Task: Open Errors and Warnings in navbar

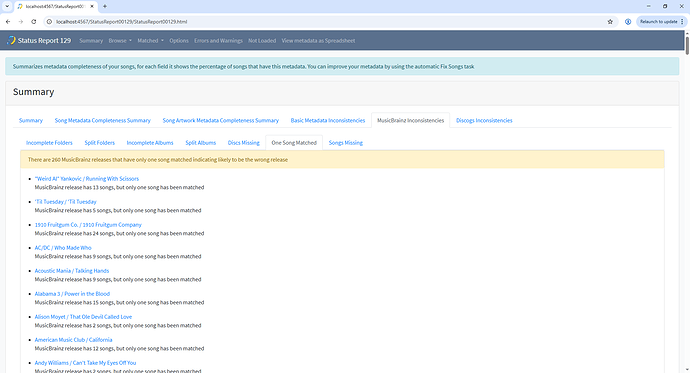Action: click(x=218, y=40)
